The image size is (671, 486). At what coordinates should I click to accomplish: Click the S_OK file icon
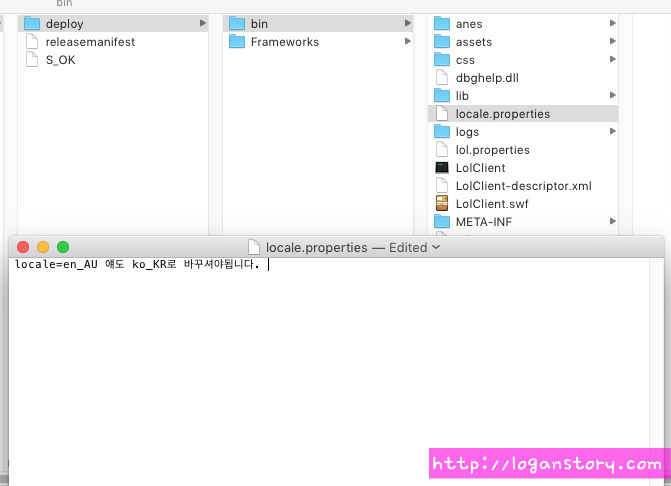(32, 59)
